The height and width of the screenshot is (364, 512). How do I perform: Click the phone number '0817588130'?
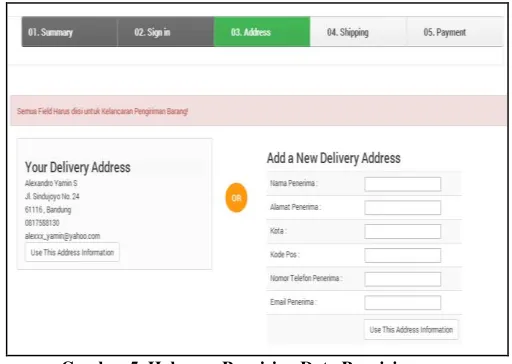42,223
